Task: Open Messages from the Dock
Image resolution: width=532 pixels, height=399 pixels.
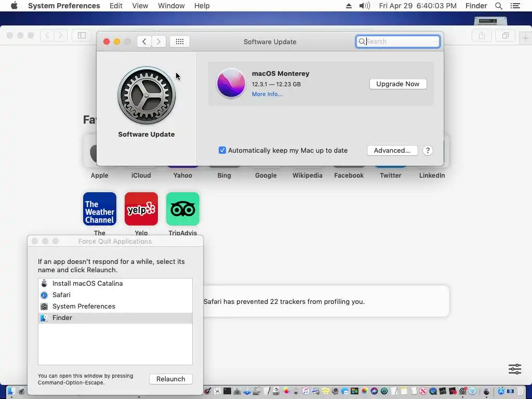Action: click(x=345, y=392)
